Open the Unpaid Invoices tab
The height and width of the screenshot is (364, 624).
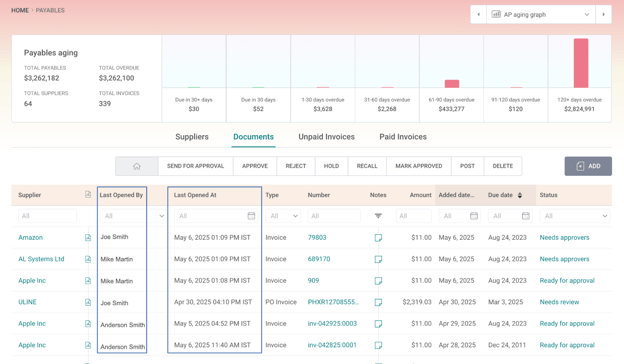326,137
